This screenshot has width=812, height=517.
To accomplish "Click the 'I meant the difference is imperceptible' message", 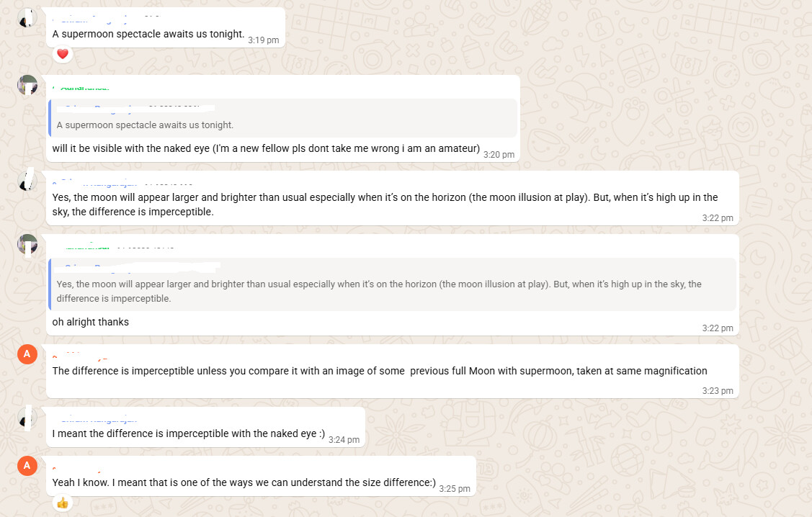I will pyautogui.click(x=189, y=433).
